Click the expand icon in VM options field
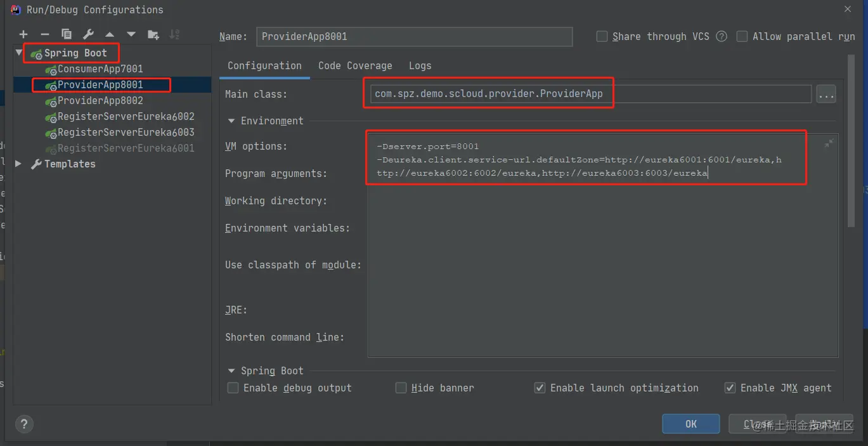The width and height of the screenshot is (868, 446). pos(828,145)
